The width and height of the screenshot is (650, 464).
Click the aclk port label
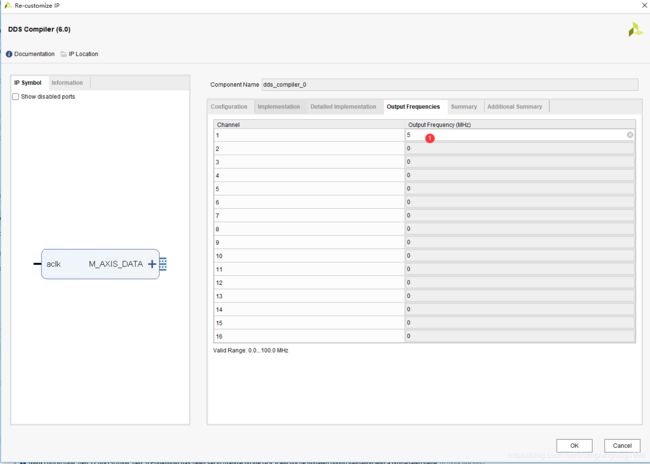point(53,264)
